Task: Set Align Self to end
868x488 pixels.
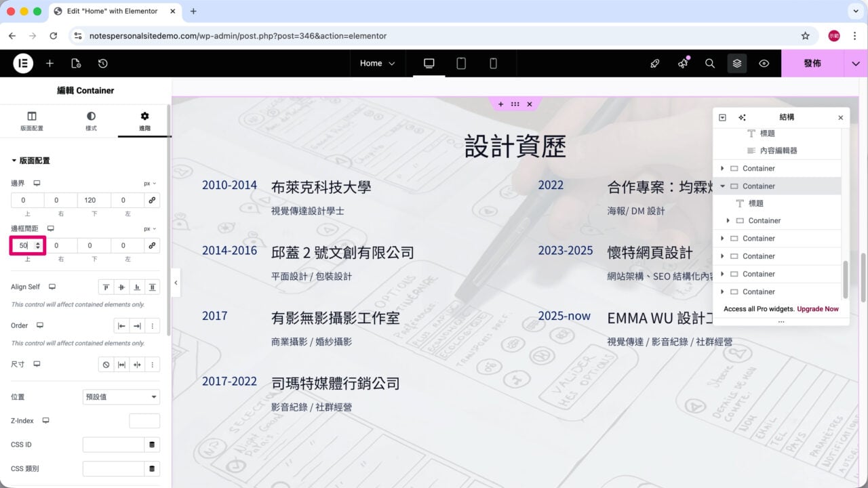Action: coord(137,287)
